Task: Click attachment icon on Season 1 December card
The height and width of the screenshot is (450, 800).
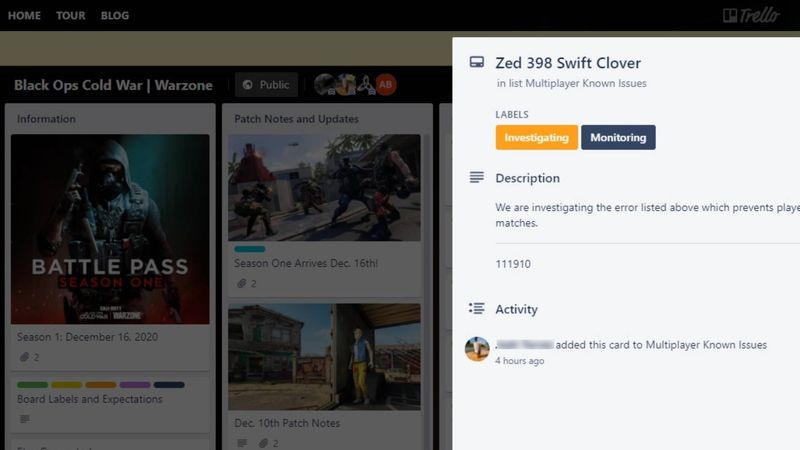Action: 24,357
